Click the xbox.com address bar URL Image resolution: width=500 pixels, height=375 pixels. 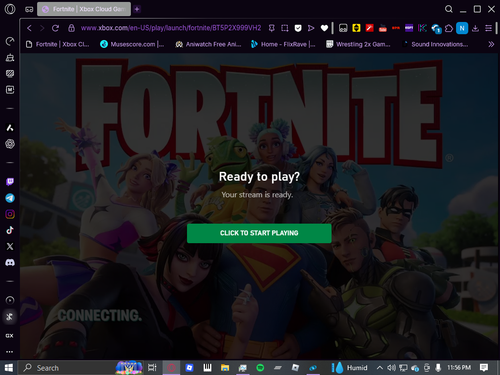click(171, 28)
